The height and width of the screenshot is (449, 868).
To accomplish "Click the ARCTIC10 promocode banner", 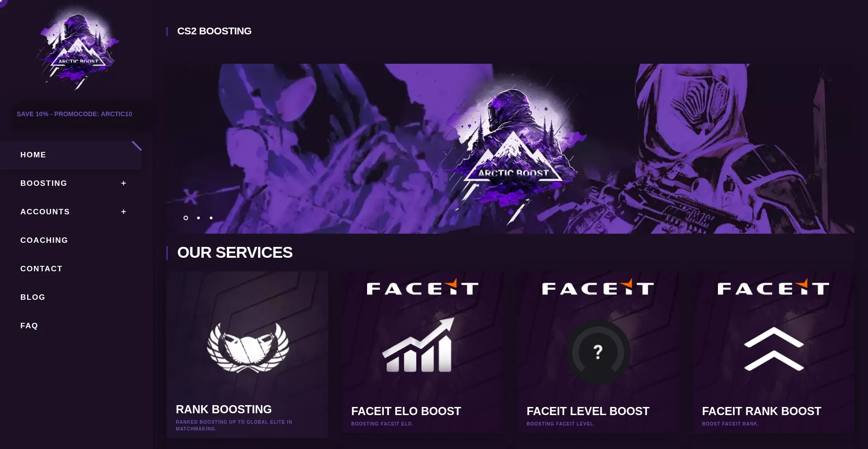I will [x=75, y=114].
